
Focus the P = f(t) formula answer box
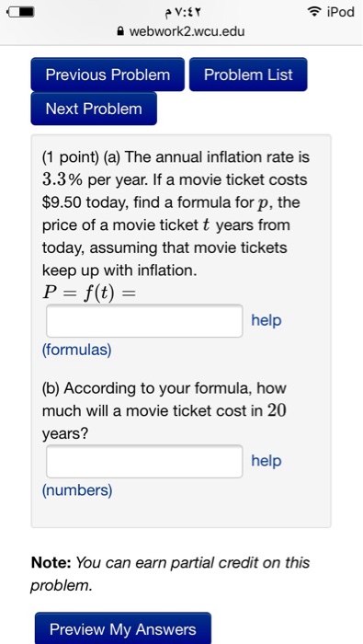[x=144, y=321]
